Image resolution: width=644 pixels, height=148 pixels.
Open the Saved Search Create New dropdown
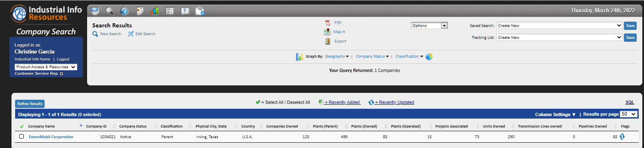[559, 25]
